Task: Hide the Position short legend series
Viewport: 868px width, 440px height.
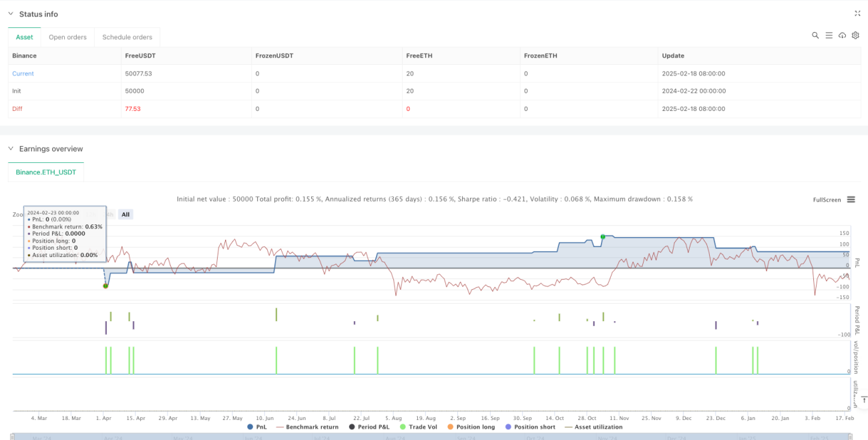Action: pyautogui.click(x=530, y=427)
